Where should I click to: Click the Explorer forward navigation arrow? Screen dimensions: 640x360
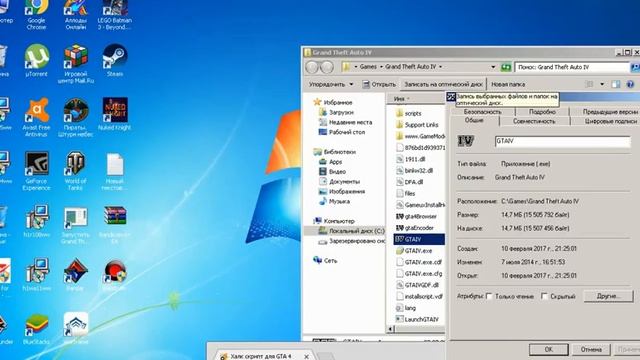click(327, 67)
